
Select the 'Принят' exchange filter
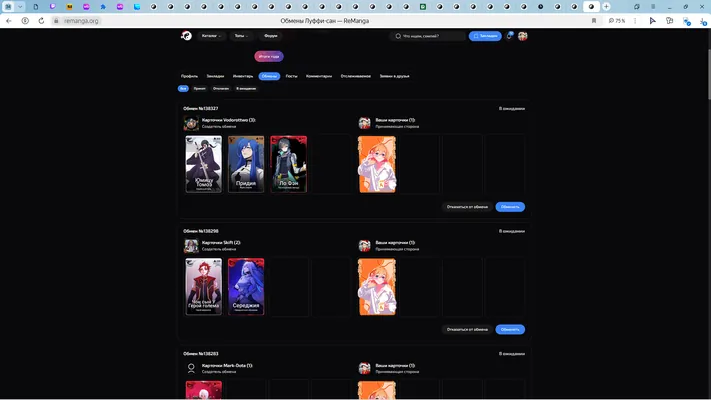pos(200,88)
